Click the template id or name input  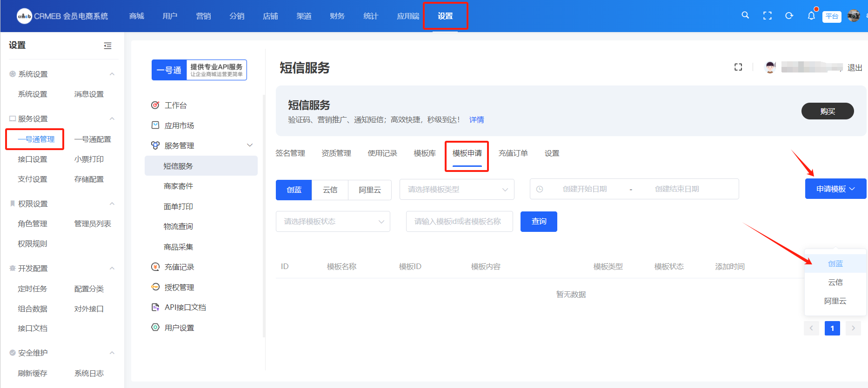pos(459,222)
